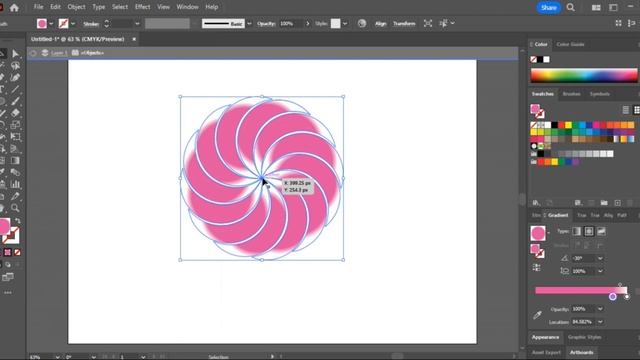The image size is (640, 360).
Task: Click the Recolor Artwork wheel icon
Action: point(362,24)
